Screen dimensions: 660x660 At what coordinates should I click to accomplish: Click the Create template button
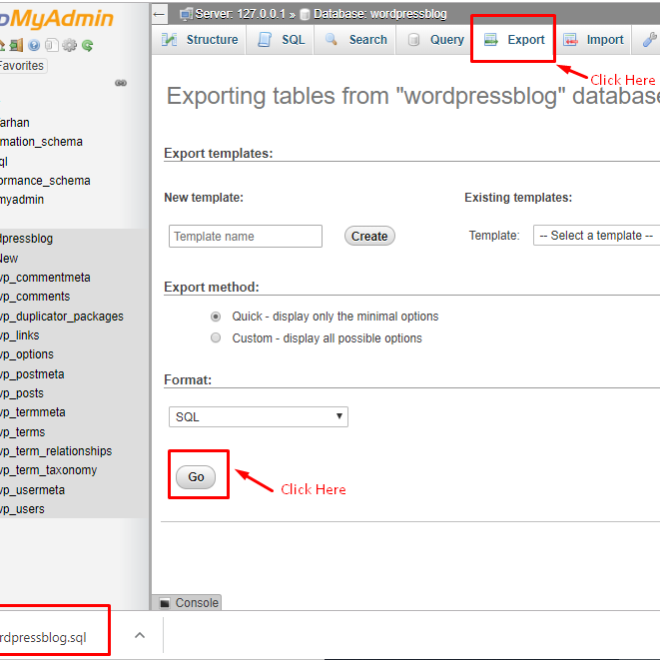pyautogui.click(x=370, y=236)
